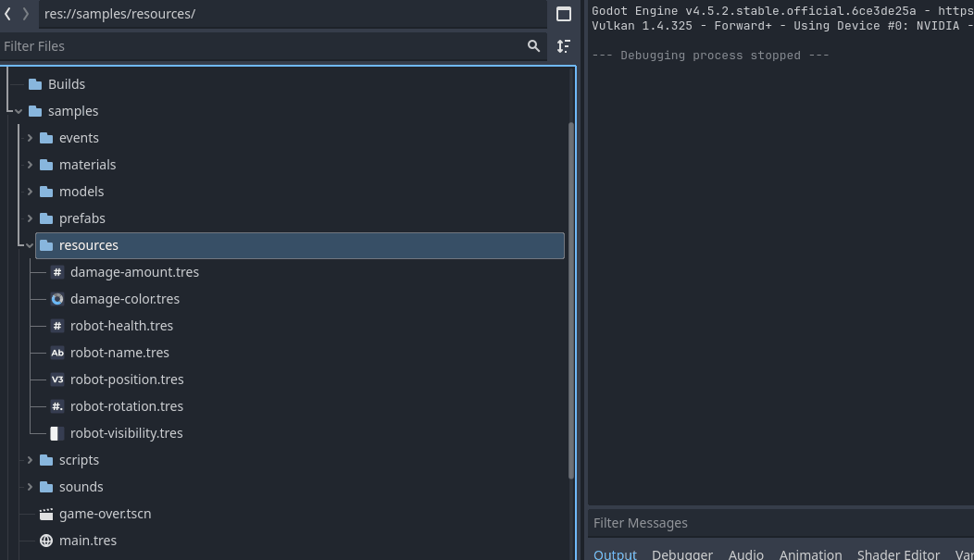Select robot-rotation.tres file
The width and height of the screenshot is (974, 560).
point(127,406)
